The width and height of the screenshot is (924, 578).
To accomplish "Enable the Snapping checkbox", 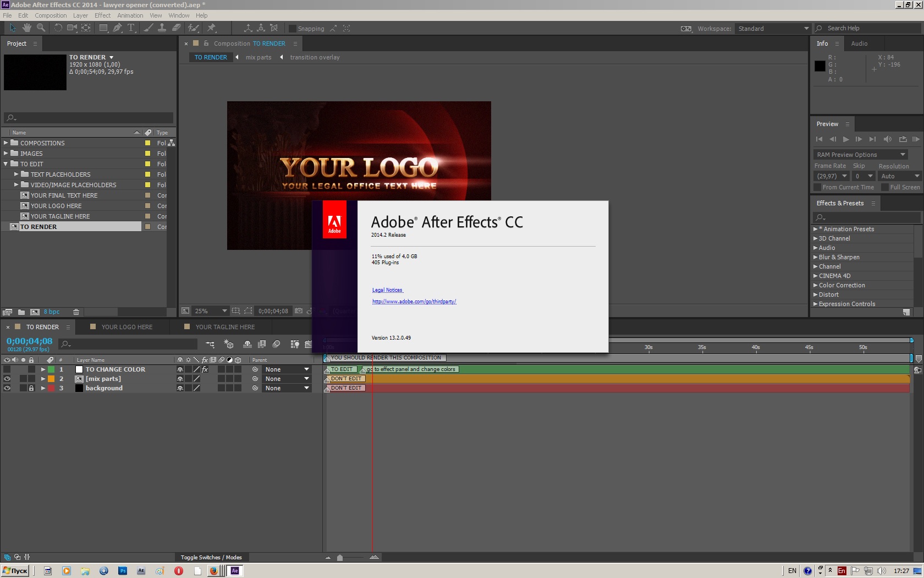I will 293,29.
